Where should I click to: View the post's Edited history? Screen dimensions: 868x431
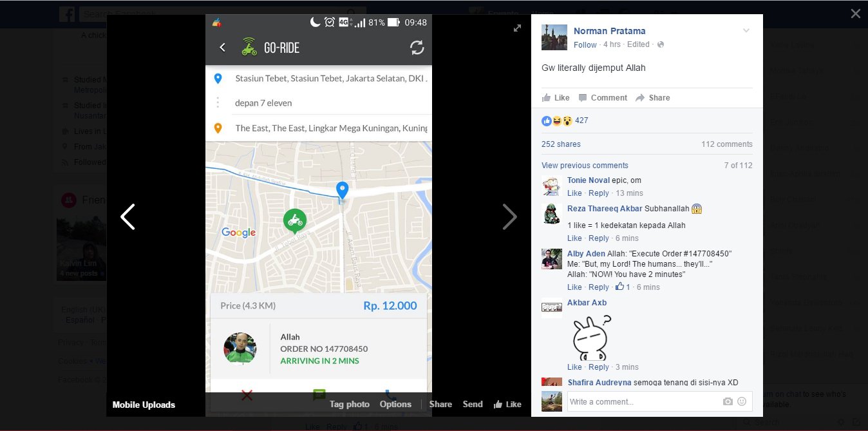tap(638, 44)
